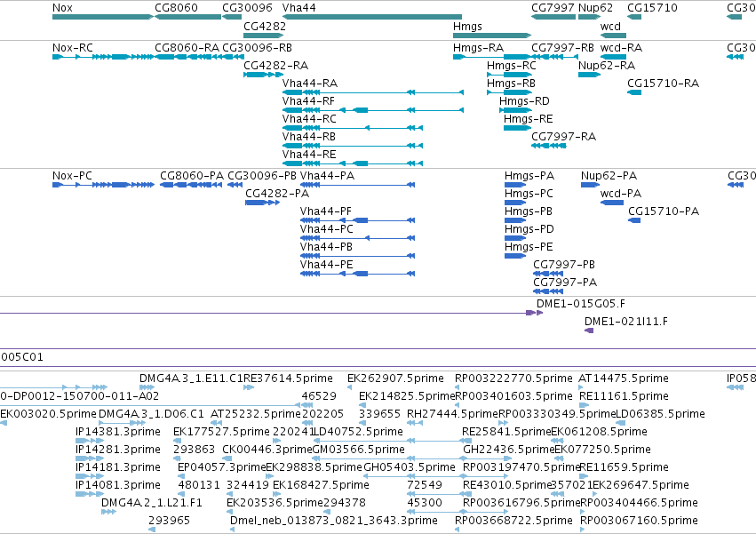Click the Hmgs-RE transcript label
Screen dimensions: 756x534
(529, 119)
